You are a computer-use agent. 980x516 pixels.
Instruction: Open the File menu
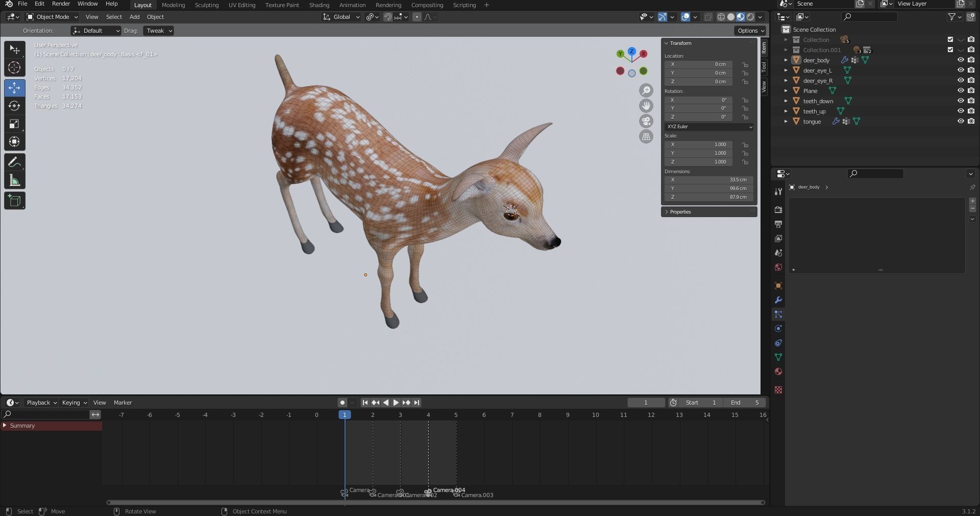coord(22,4)
